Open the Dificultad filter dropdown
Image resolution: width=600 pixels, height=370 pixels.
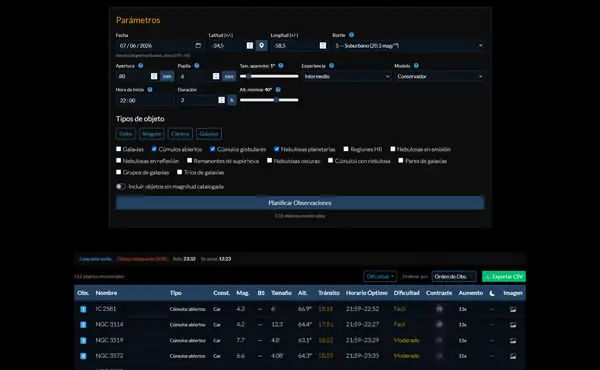[x=380, y=276]
